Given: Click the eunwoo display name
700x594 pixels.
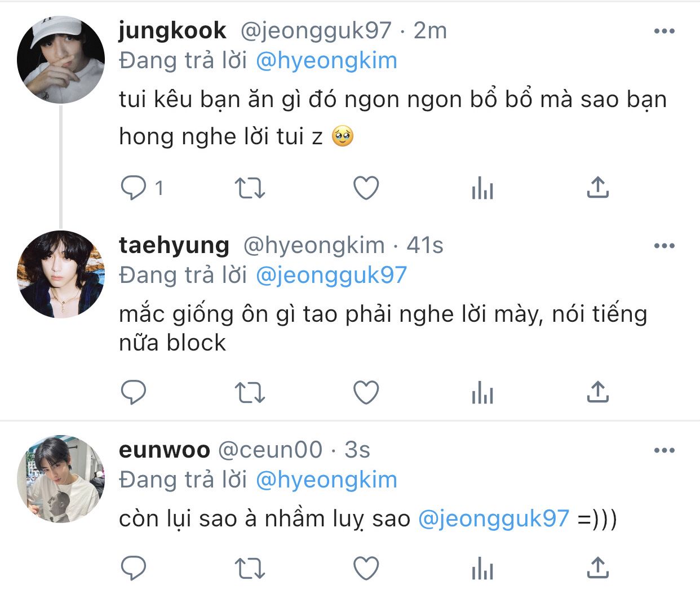Looking at the screenshot, I should (164, 450).
